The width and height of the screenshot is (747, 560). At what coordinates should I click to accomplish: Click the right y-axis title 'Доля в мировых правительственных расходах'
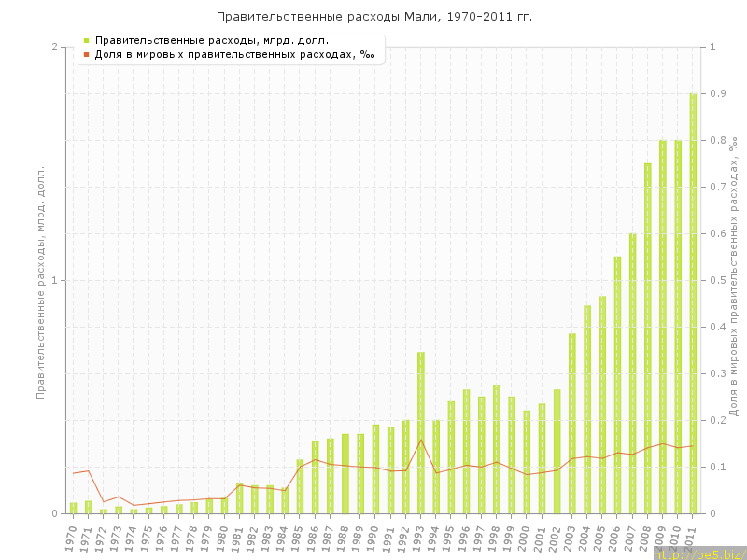pos(733,276)
